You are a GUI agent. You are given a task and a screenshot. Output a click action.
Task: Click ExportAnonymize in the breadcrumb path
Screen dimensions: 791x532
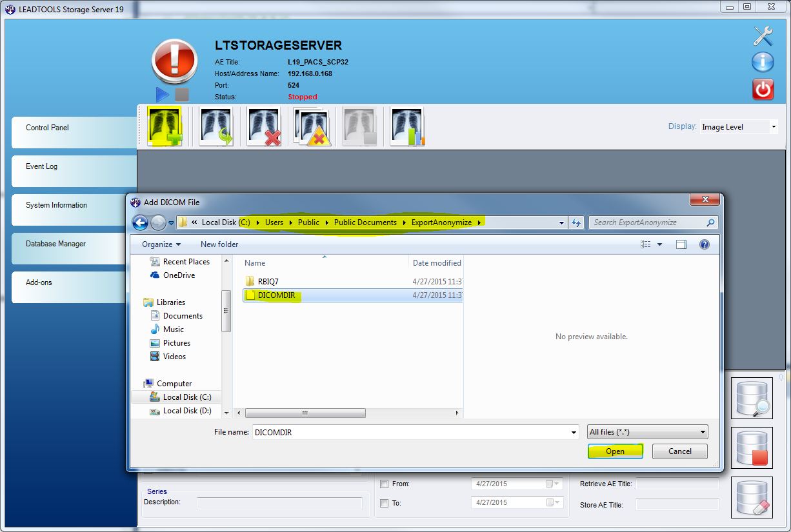pyautogui.click(x=441, y=222)
